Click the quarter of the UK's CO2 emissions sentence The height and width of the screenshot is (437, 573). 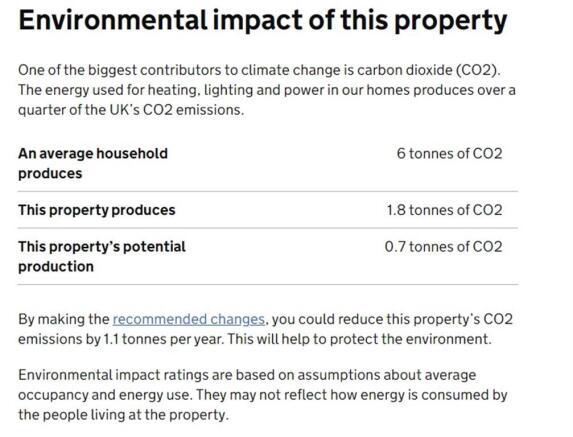[131, 110]
